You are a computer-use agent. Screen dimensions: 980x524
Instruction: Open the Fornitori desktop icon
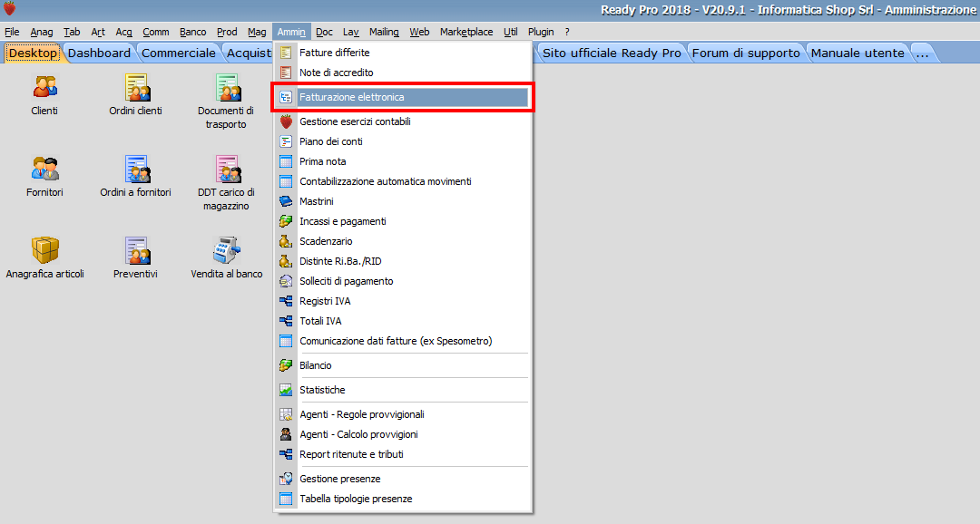pos(44,169)
